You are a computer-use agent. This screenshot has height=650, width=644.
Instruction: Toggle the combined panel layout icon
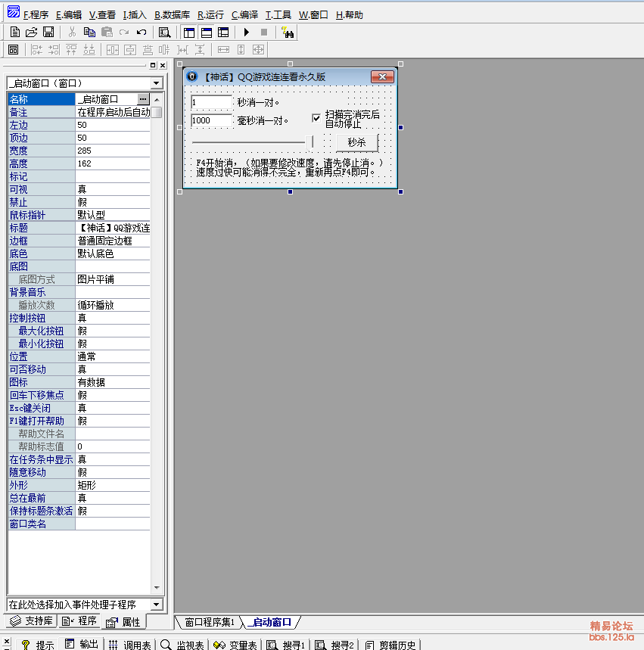tap(223, 33)
